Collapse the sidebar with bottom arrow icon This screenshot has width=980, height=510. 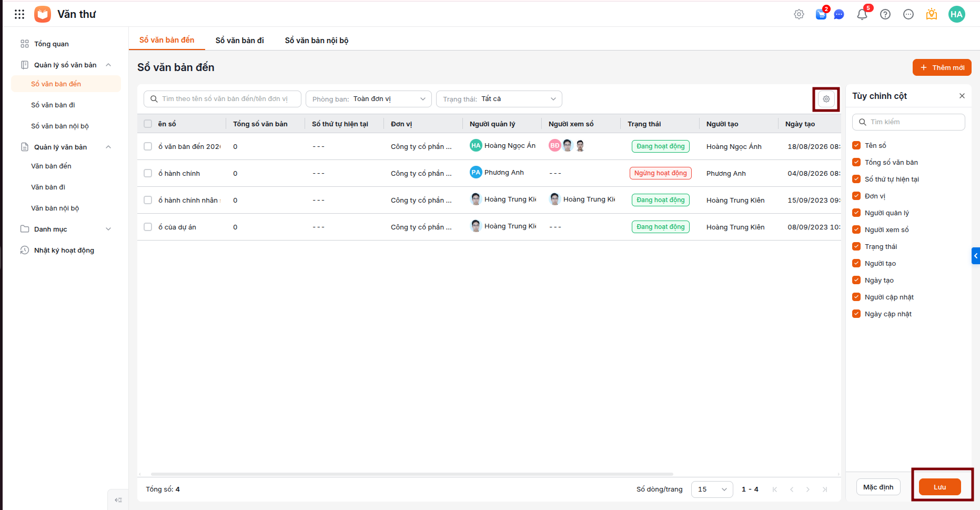118,500
